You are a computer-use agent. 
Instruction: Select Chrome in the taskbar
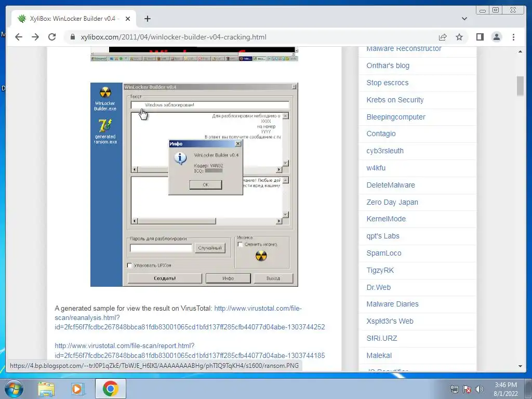tap(110, 389)
